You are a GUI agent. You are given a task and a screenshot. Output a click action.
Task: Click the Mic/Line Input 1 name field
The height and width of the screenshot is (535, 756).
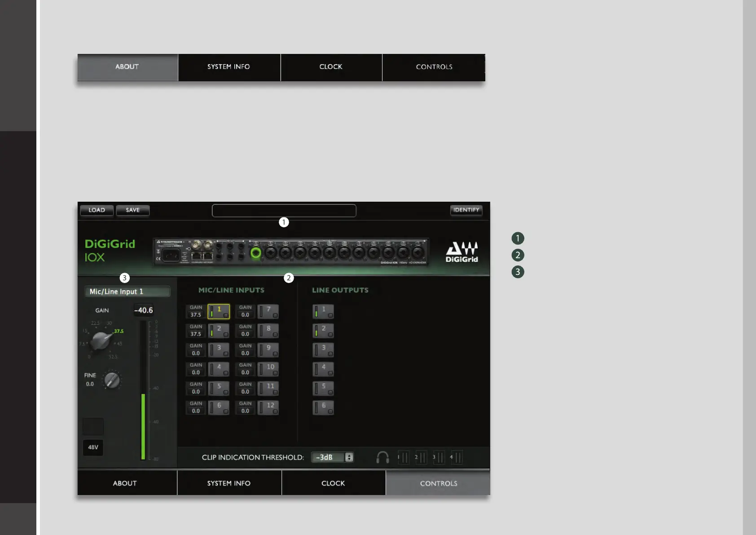click(x=127, y=292)
